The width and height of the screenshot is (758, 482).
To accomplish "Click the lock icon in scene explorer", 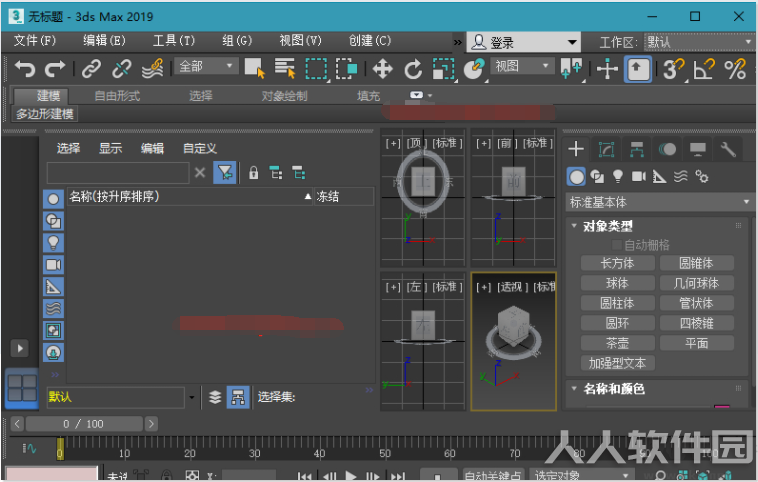I will (253, 173).
